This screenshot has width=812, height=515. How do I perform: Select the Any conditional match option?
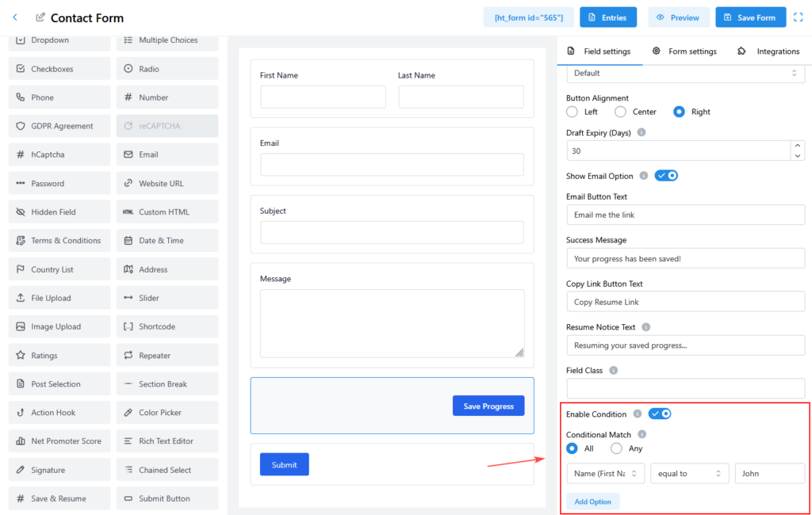pos(616,448)
